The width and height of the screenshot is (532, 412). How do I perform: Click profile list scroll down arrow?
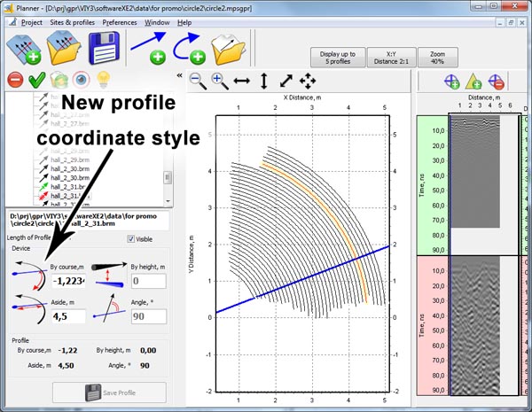tap(168, 201)
